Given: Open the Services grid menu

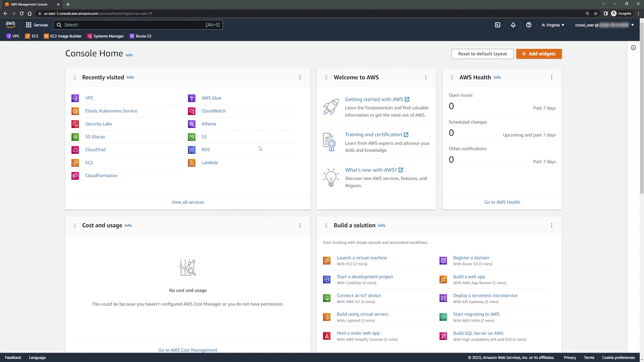Looking at the screenshot, I should pos(37,25).
